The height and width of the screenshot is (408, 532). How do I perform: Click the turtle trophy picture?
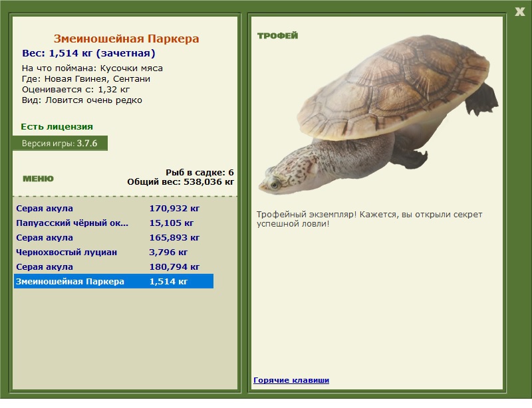[x=378, y=115]
